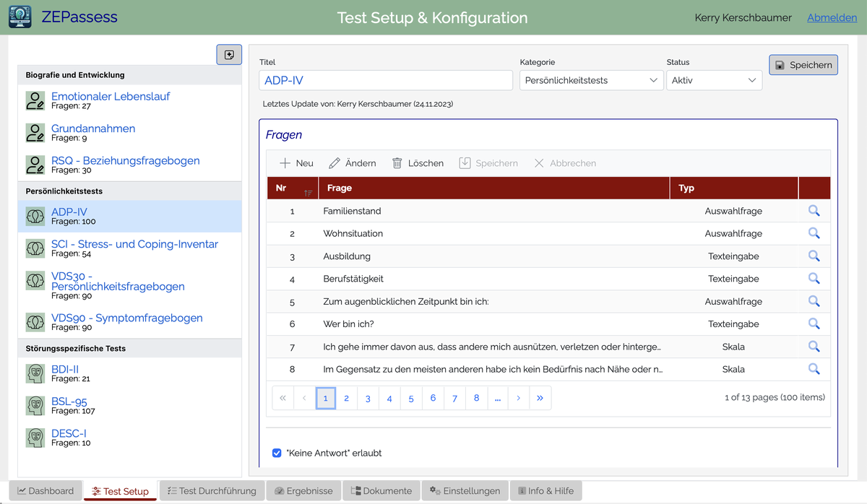This screenshot has width=867, height=504.
Task: Go to the last page of questions
Action: coord(540,398)
